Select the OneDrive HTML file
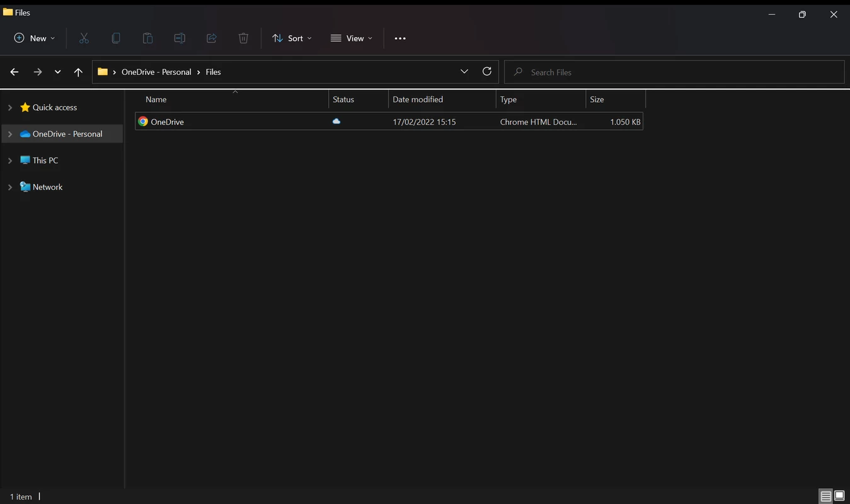This screenshot has width=850, height=504. 168,122
